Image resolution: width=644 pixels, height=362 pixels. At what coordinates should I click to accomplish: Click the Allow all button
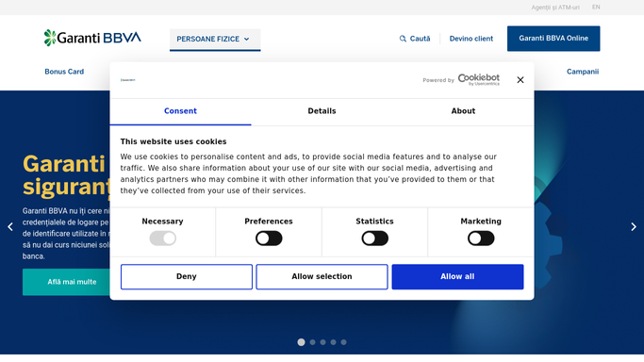(x=457, y=276)
